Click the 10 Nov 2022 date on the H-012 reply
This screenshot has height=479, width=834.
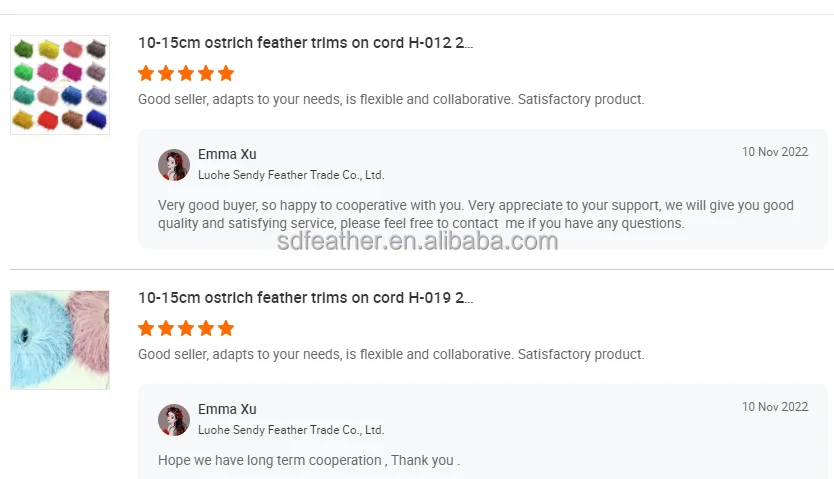point(774,152)
